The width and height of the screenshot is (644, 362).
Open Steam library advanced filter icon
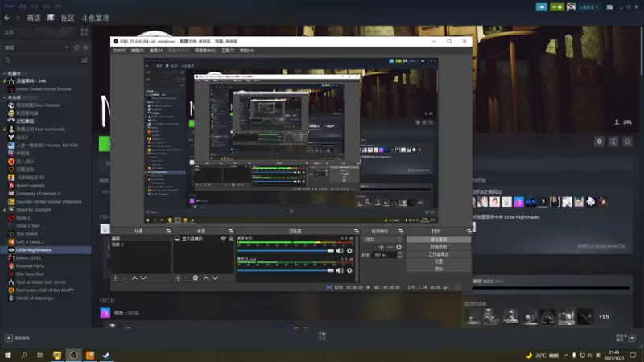click(85, 60)
